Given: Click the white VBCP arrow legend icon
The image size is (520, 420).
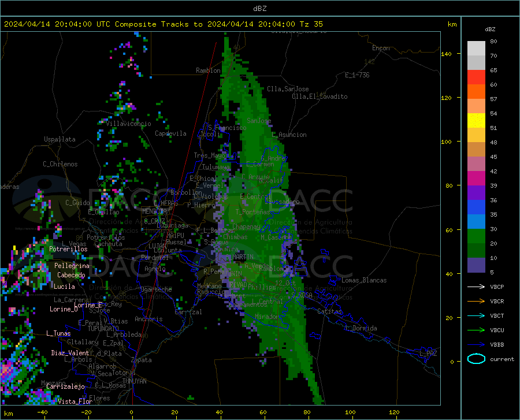Looking at the screenshot, I should click(x=476, y=287).
